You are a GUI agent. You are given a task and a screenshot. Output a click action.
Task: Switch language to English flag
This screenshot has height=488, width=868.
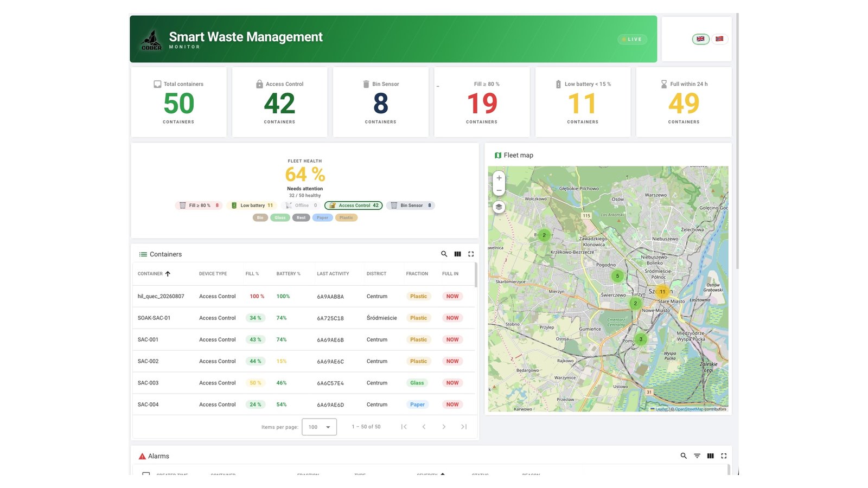(700, 39)
